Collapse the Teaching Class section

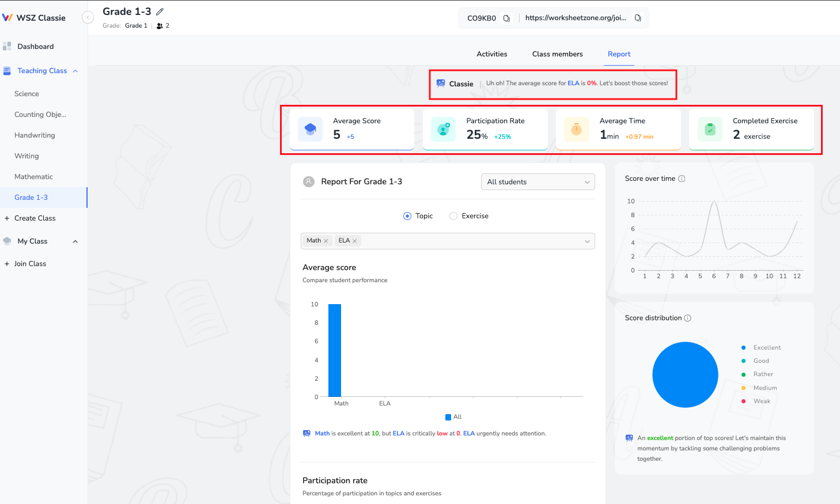coord(74,70)
